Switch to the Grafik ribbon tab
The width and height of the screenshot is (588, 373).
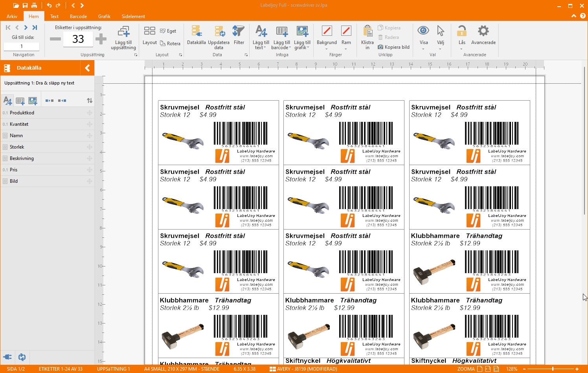point(104,17)
